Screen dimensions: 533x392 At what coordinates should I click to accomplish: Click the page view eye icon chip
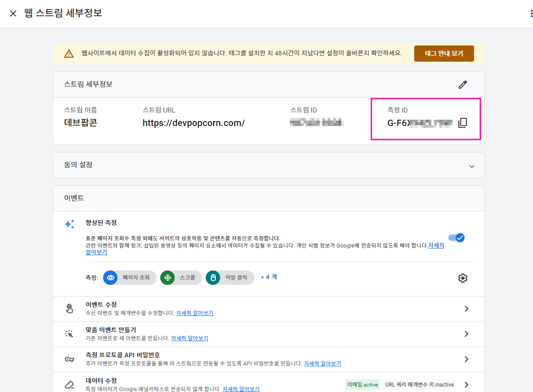coord(110,278)
